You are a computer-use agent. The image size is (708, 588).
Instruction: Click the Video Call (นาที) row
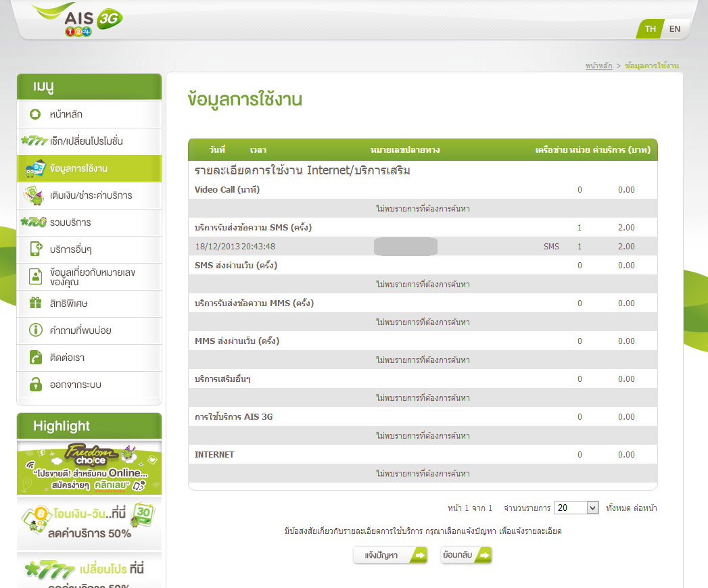tap(423, 189)
